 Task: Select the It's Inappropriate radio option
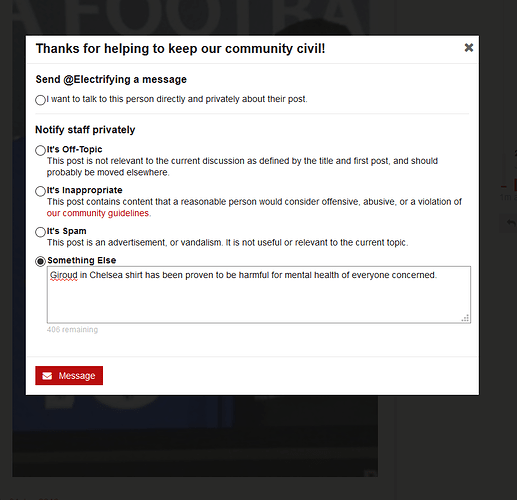click(x=40, y=191)
